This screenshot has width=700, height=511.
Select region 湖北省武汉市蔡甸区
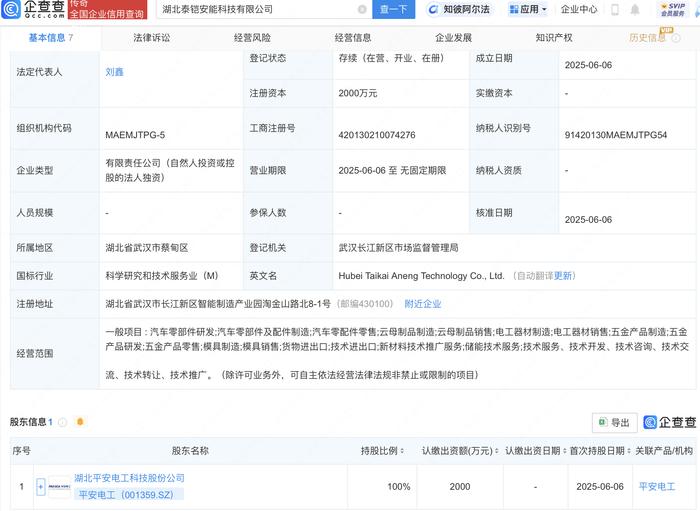click(x=146, y=248)
